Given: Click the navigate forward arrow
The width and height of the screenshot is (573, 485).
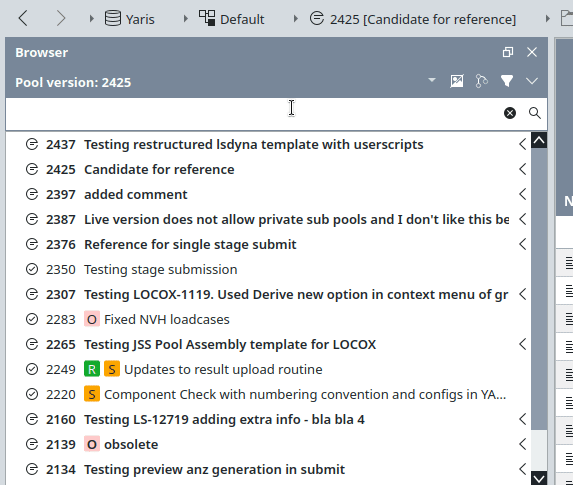Looking at the screenshot, I should 61,18.
